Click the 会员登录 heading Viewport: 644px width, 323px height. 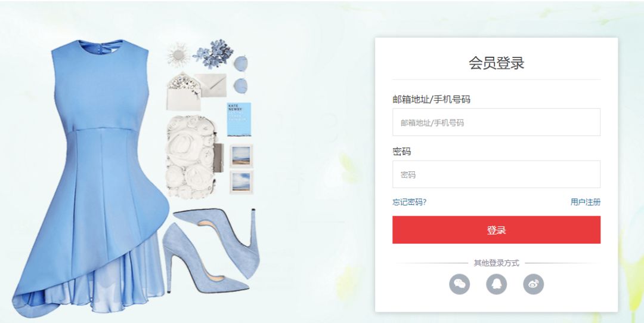pyautogui.click(x=496, y=63)
